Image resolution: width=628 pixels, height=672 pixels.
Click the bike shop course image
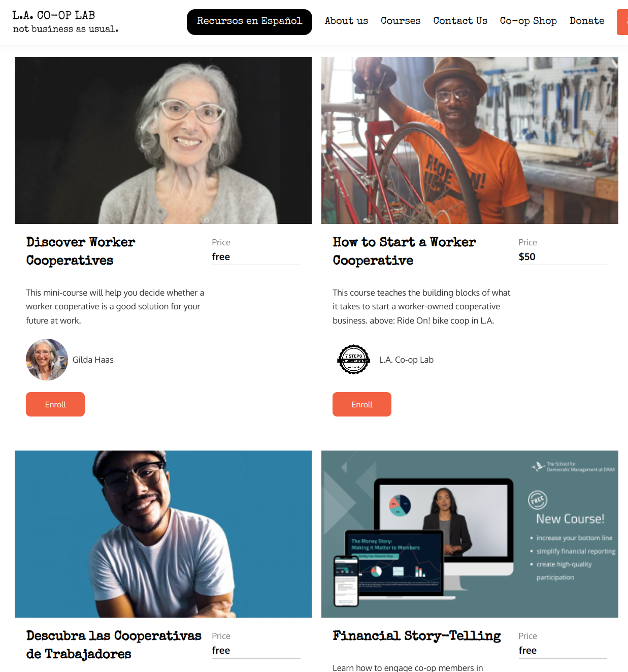click(x=470, y=140)
